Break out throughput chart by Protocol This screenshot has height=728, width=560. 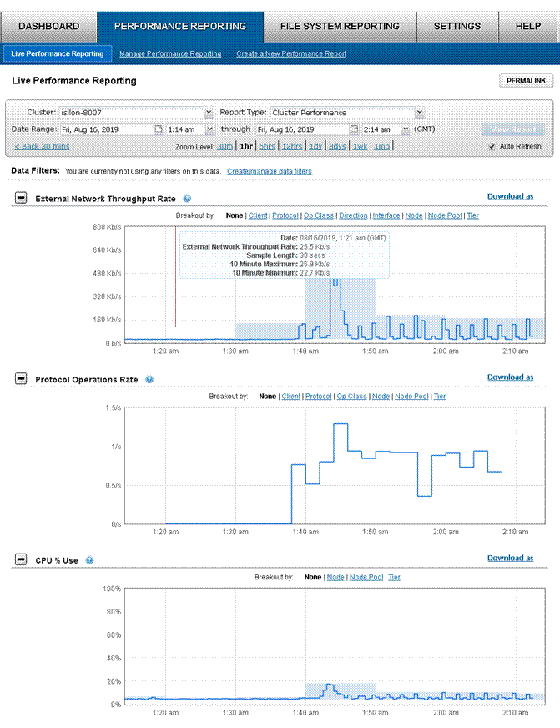click(285, 215)
